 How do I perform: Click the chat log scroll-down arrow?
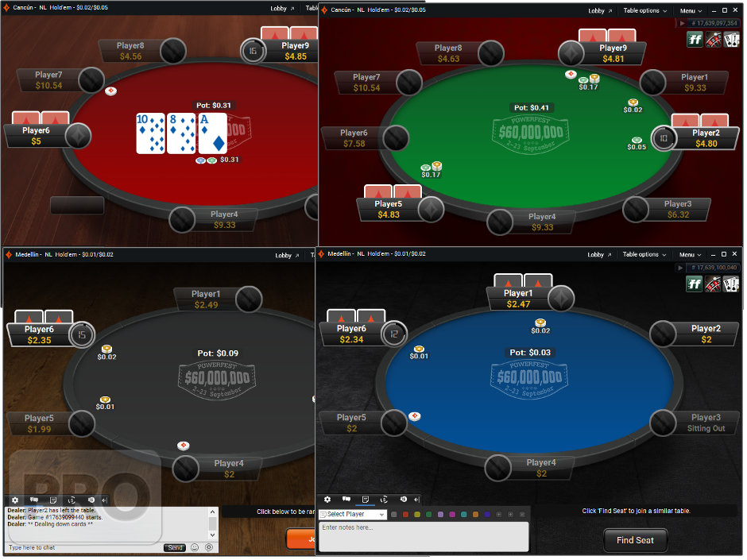212,535
